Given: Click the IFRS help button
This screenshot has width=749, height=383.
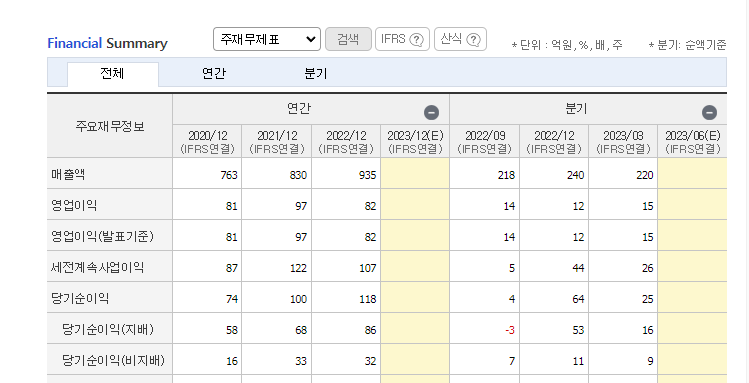Looking at the screenshot, I should pos(402,39).
